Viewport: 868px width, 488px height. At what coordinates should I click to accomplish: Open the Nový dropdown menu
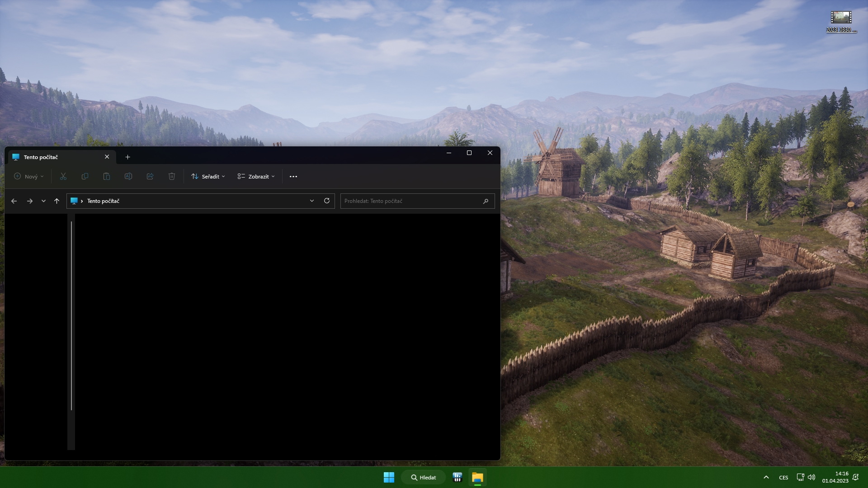29,176
